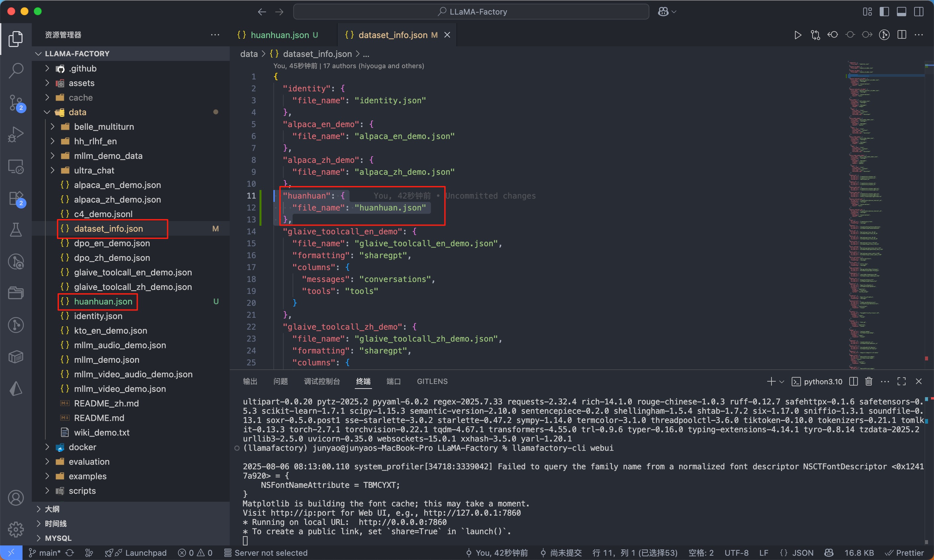Screen dimensions: 934x560
Task: Open the Run and Debug view
Action: 16,134
